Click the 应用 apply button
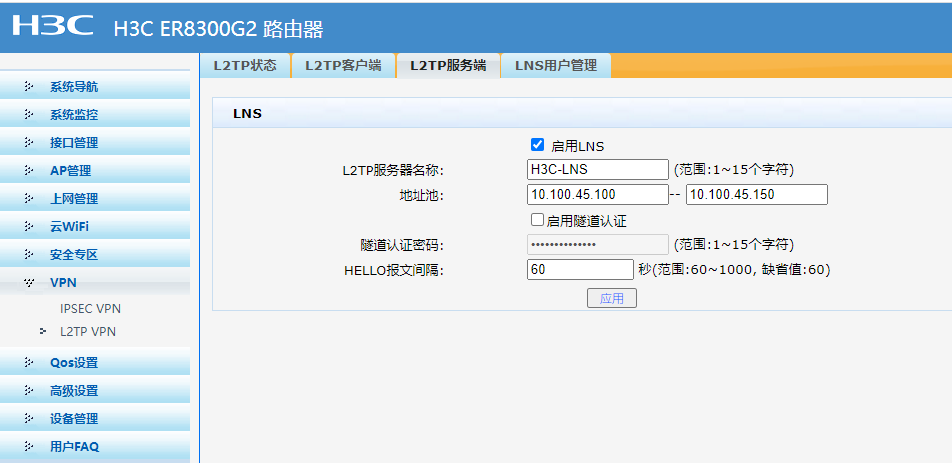Viewport: 952px width, 463px height. click(x=611, y=298)
